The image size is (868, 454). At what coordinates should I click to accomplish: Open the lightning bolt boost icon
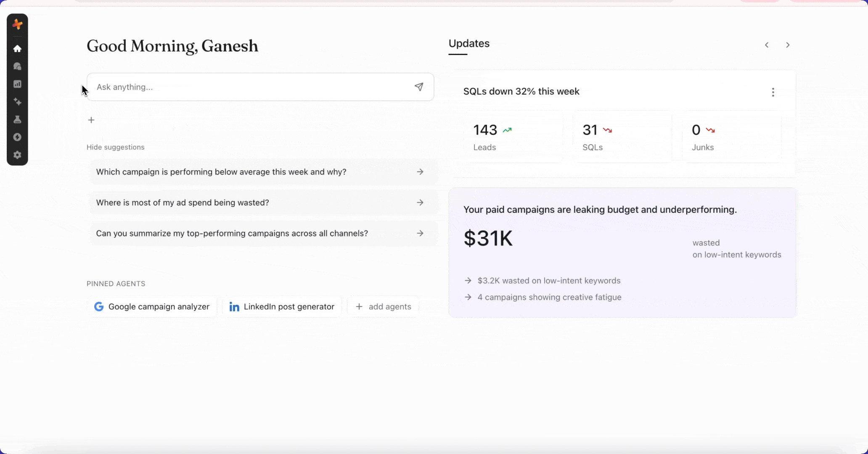(x=17, y=137)
